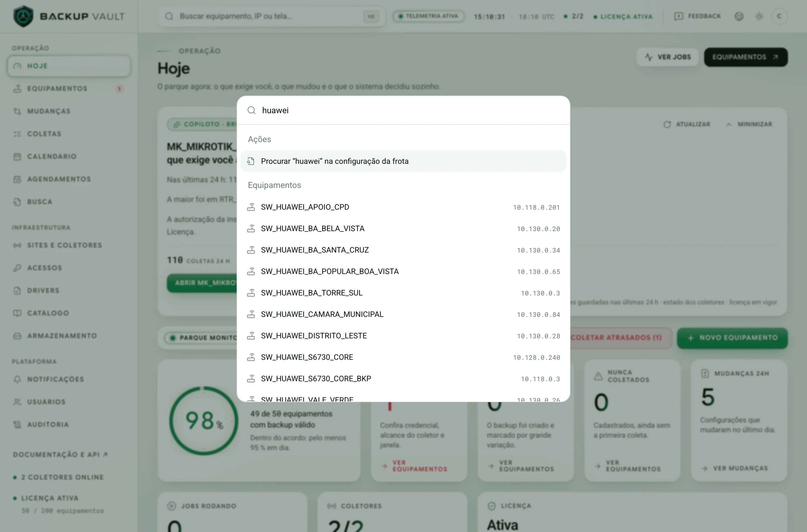The image size is (807, 532).
Task: Click the device icon next to SW_HUAWEI_BA_BELA_VISTA
Action: tap(251, 229)
